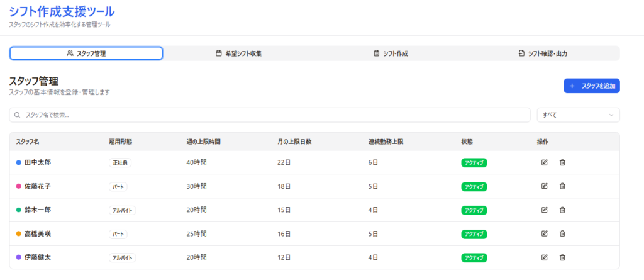The image size is (644, 280).
Task: Select the スタッフ管理 tab
Action: tap(86, 53)
